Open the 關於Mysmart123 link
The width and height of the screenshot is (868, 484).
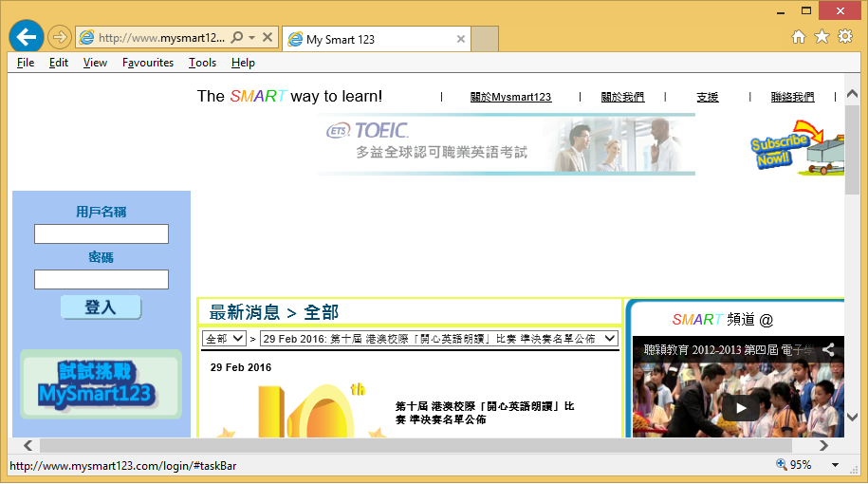coord(510,97)
